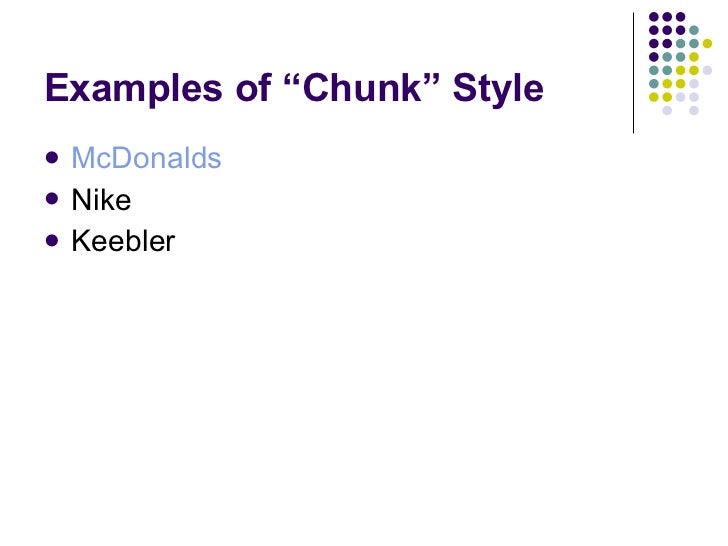728x546 pixels.
Task: Click the single purple dot in fourth row
Action: [654, 57]
